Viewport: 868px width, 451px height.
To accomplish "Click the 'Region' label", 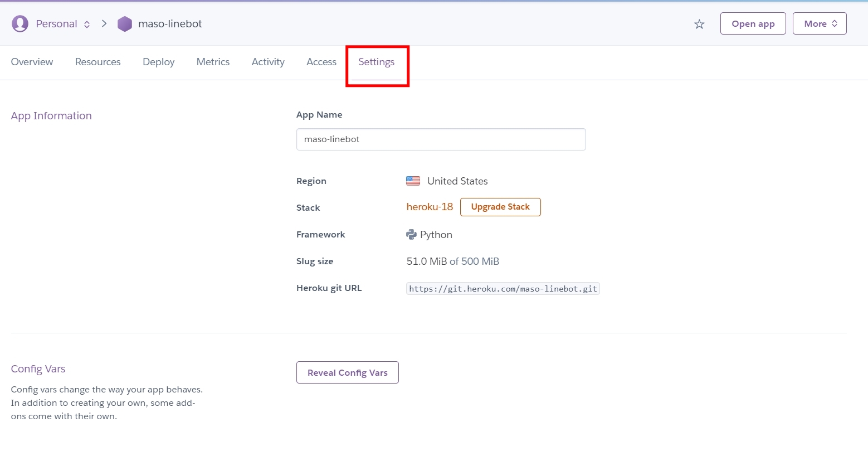I will point(311,181).
